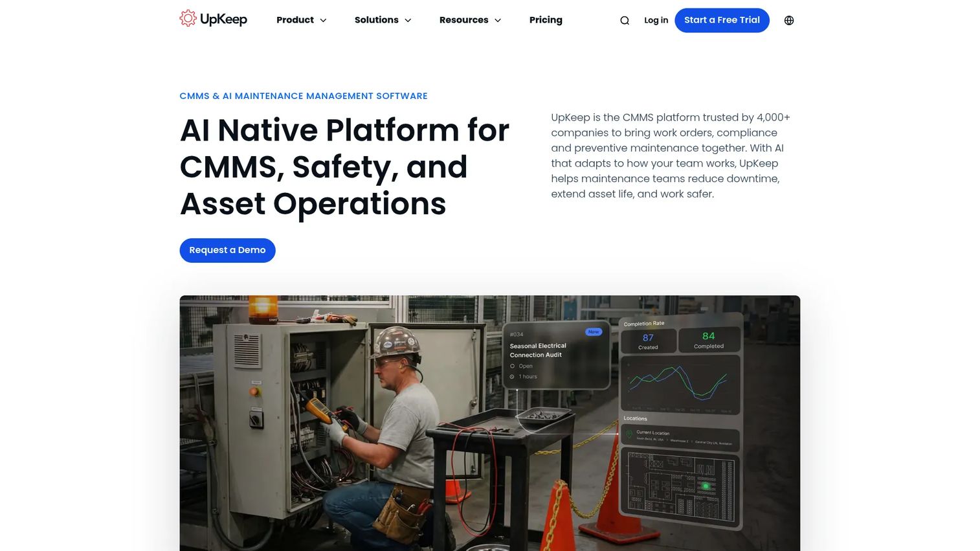Open the globe language selector icon

(789, 20)
